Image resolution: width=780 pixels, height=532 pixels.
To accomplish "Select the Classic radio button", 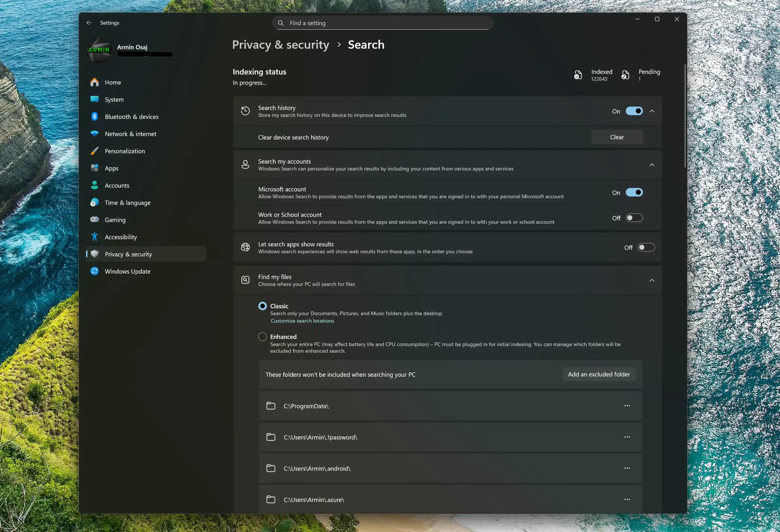I will coord(262,306).
